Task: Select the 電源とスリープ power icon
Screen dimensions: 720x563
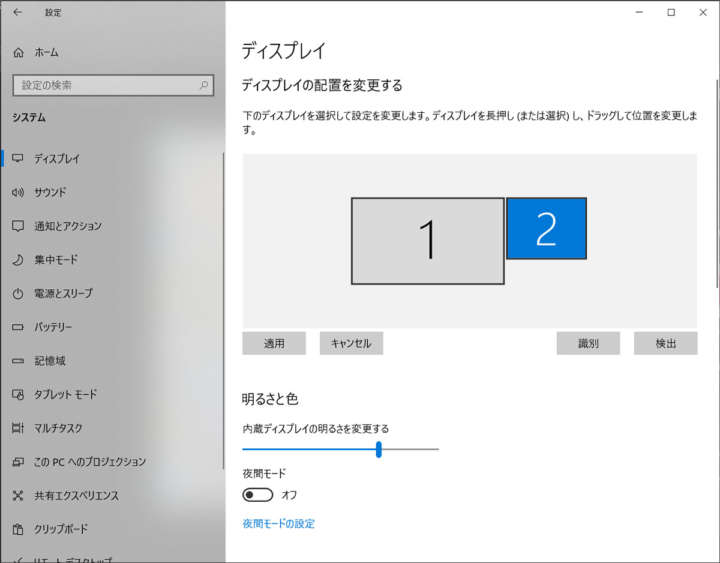Action: click(18, 293)
